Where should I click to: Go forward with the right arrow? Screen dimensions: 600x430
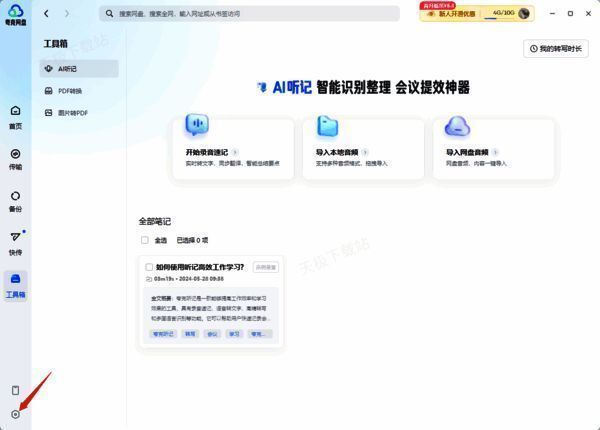pyautogui.click(x=67, y=14)
